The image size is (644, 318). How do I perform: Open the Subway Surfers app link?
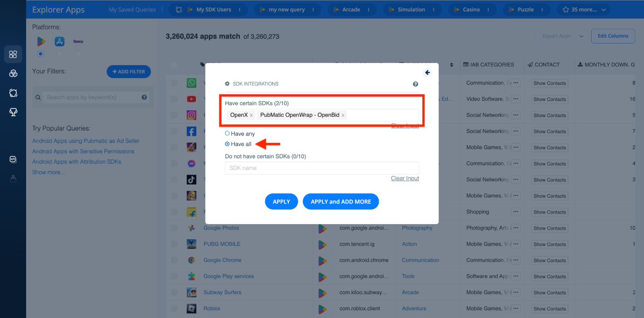tap(222, 293)
